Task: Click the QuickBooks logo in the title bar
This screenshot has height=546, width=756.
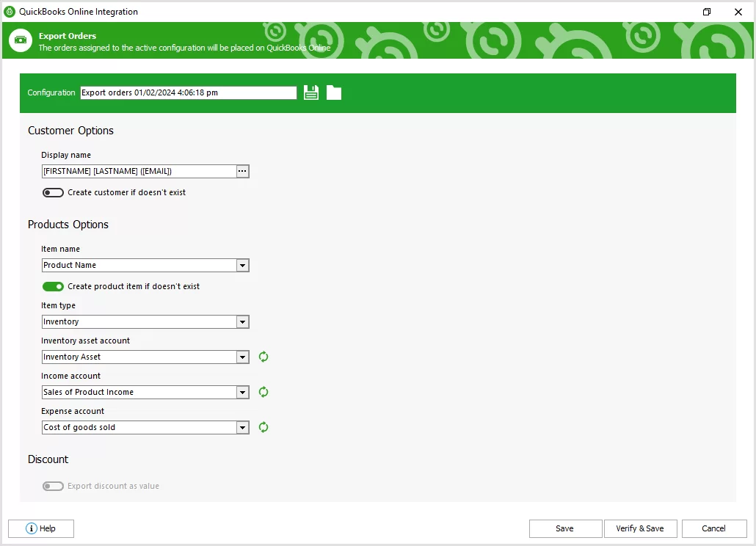Action: [9, 12]
